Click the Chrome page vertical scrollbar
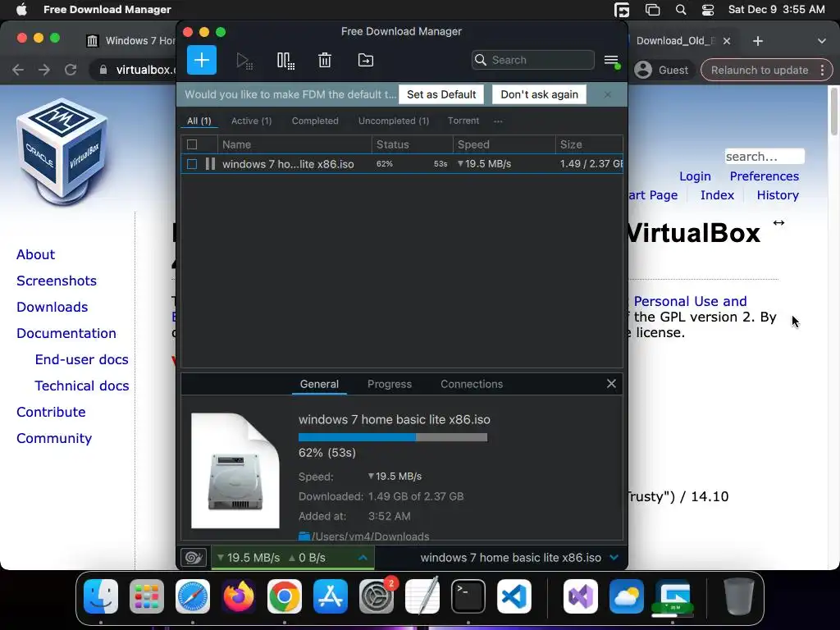Image resolution: width=840 pixels, height=630 pixels. [x=833, y=112]
